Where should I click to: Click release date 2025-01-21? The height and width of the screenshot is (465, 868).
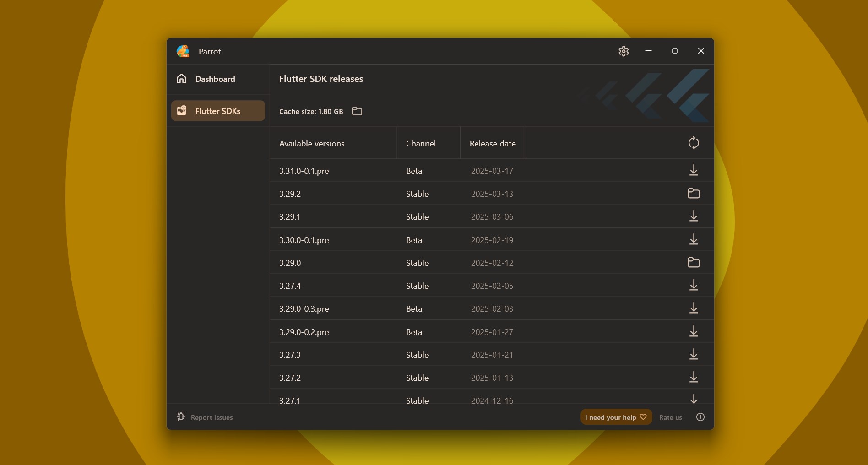point(492,355)
